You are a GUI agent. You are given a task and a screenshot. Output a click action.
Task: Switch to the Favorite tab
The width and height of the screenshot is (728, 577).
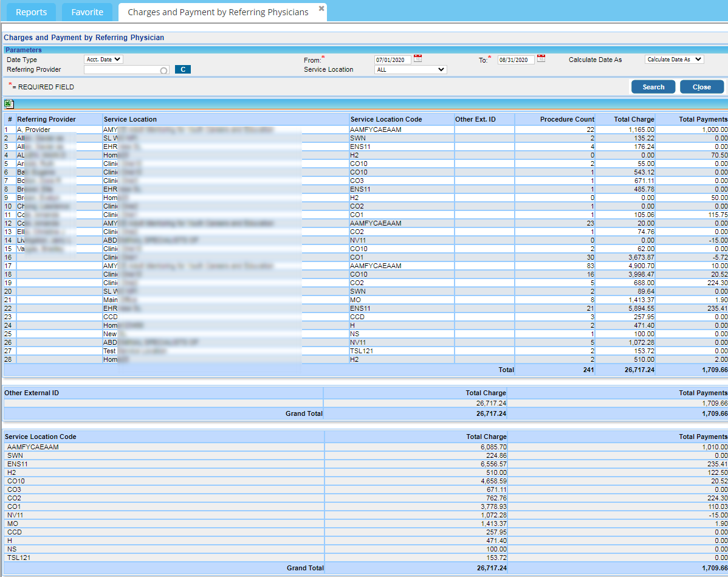(87, 12)
